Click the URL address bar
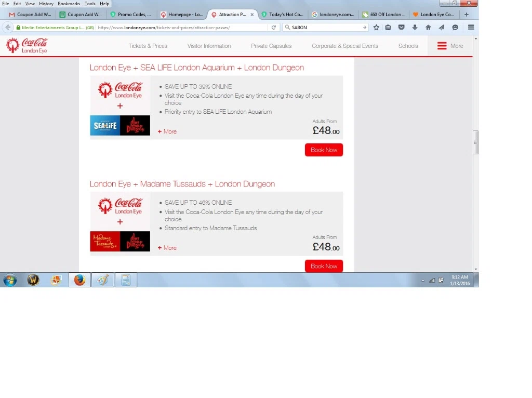This screenshot has width=532, height=398. pos(181,28)
